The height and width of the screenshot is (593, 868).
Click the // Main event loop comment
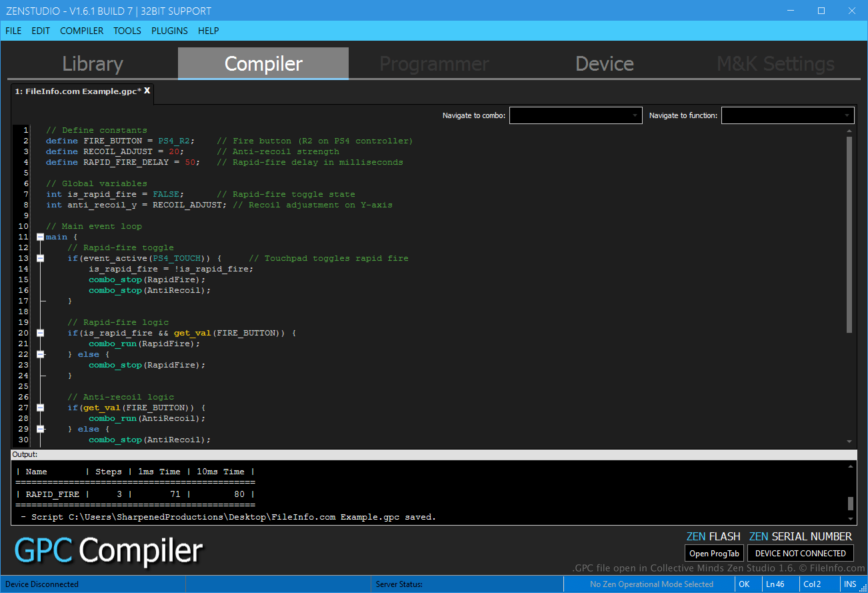tap(94, 226)
